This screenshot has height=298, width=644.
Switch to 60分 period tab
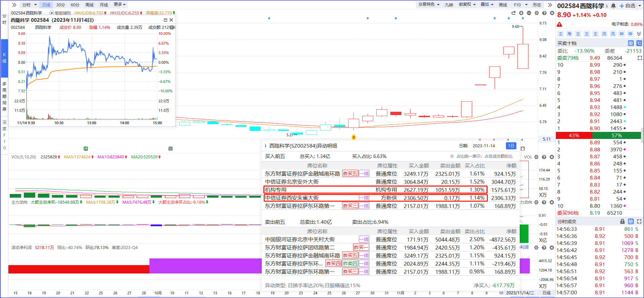pyautogui.click(x=75, y=5)
